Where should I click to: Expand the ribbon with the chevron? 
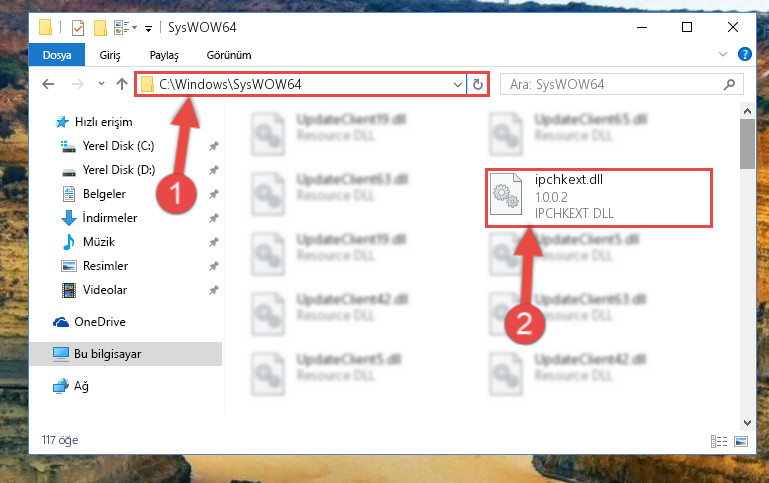click(722, 54)
